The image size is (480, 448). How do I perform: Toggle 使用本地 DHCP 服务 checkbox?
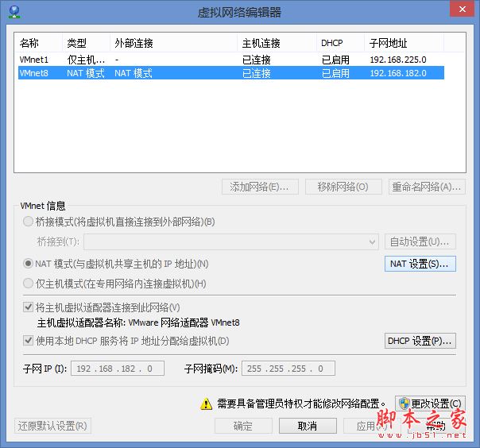(29, 341)
